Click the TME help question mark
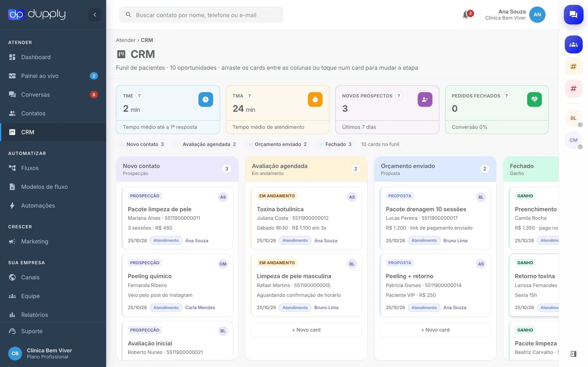Viewport: 588px width, 367px height. (139, 96)
